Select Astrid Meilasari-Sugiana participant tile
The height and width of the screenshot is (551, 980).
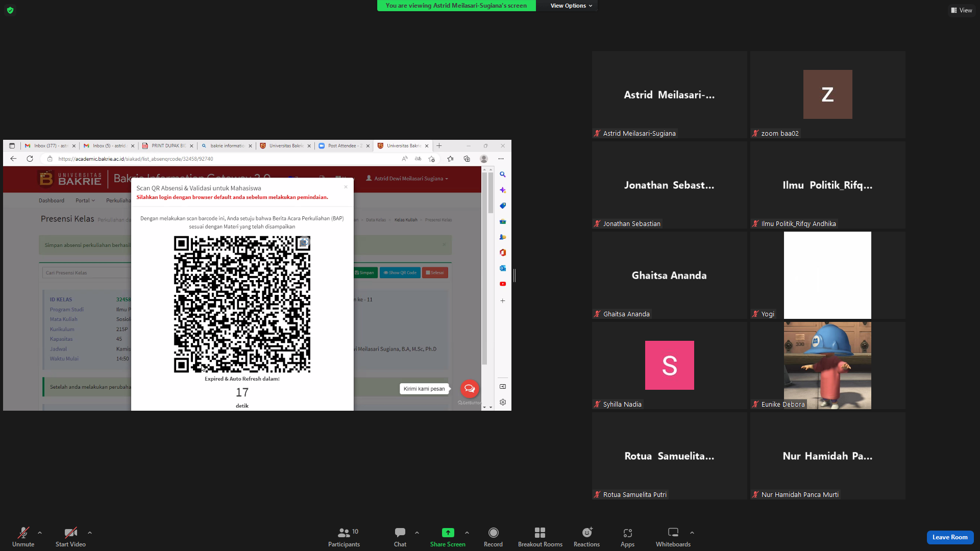pyautogui.click(x=669, y=94)
